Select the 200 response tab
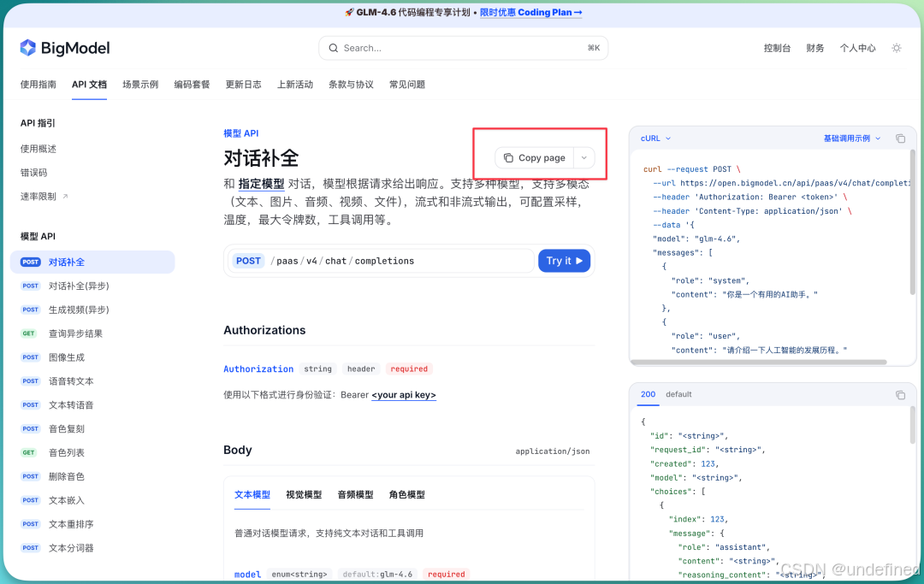The image size is (924, 584). coord(649,394)
